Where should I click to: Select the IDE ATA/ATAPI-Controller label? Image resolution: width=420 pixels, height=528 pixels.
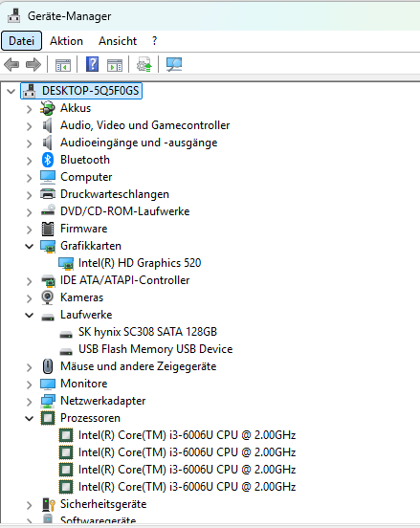coord(125,280)
